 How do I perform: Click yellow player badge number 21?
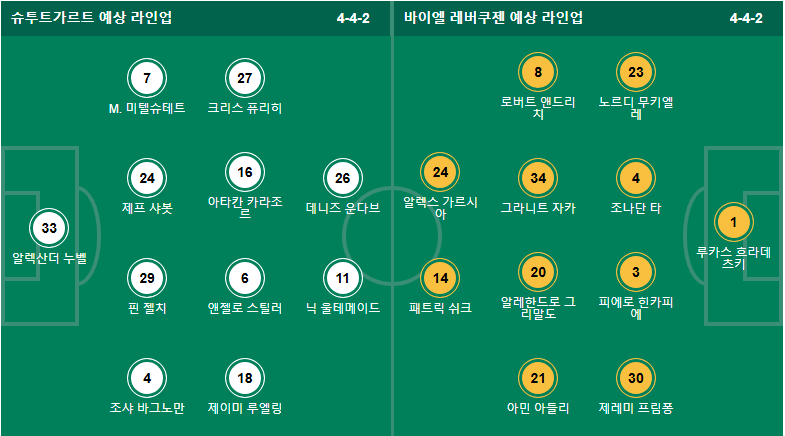pyautogui.click(x=538, y=378)
